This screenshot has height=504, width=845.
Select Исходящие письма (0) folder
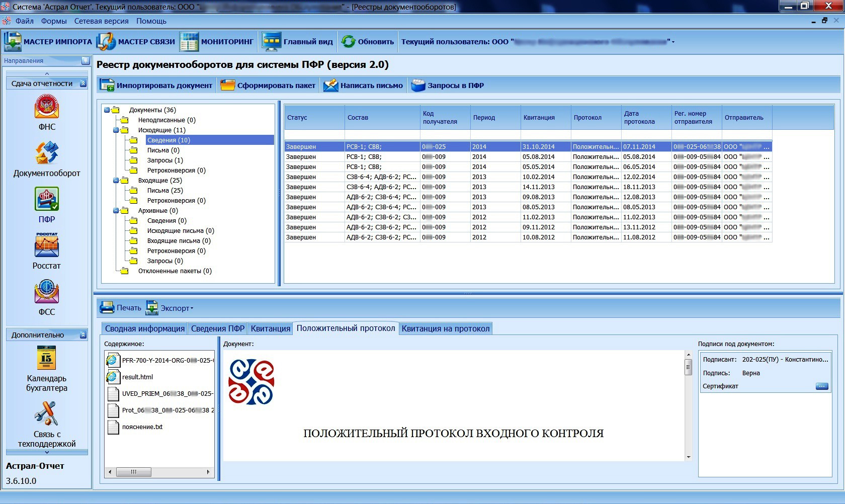click(181, 231)
